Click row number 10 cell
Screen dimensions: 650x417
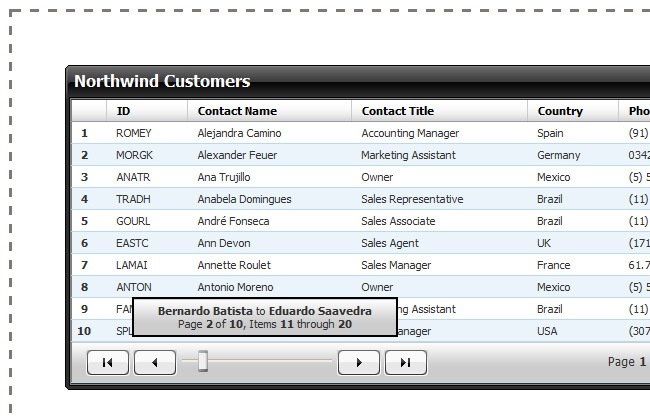click(x=84, y=331)
